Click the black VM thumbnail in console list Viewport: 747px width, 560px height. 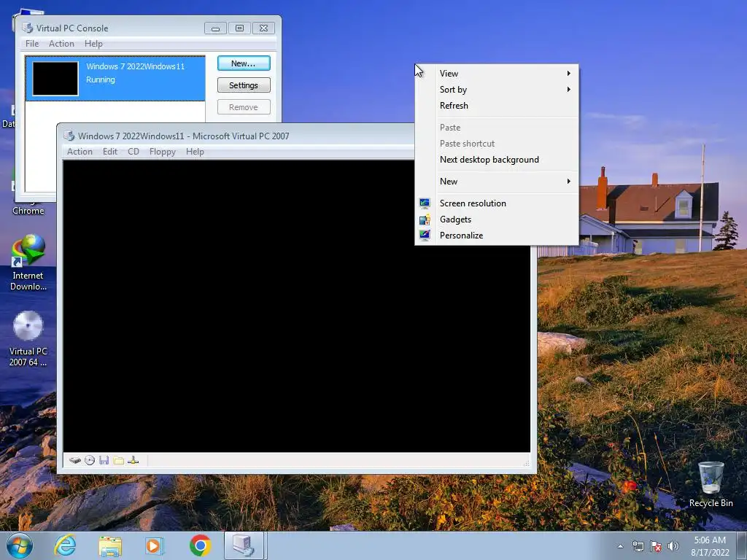click(55, 79)
